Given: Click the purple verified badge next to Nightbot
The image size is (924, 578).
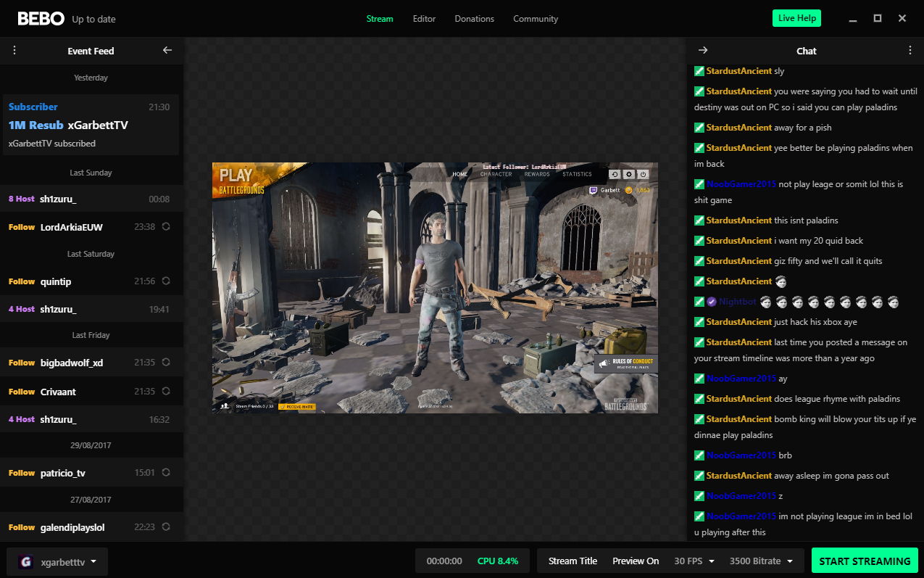Looking at the screenshot, I should [712, 302].
